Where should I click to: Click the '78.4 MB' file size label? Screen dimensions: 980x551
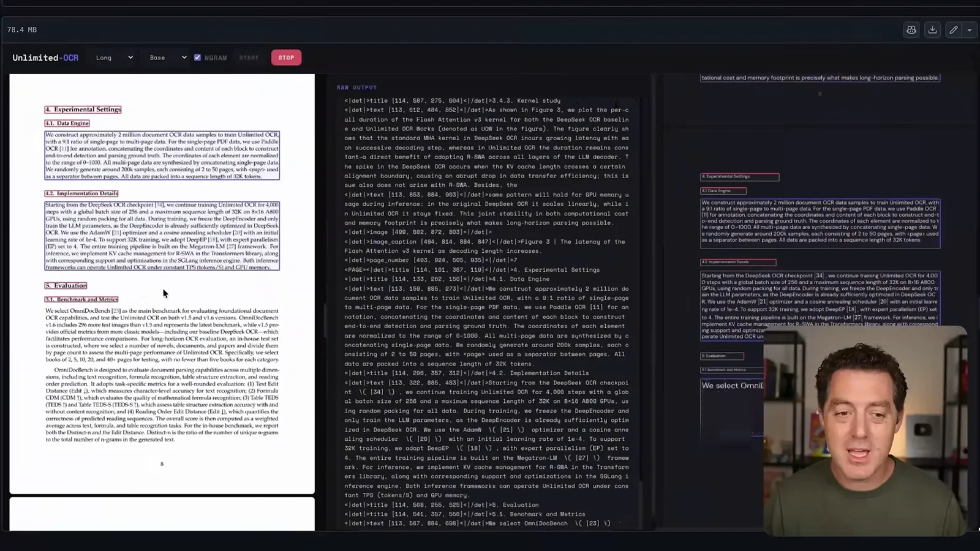click(x=22, y=29)
